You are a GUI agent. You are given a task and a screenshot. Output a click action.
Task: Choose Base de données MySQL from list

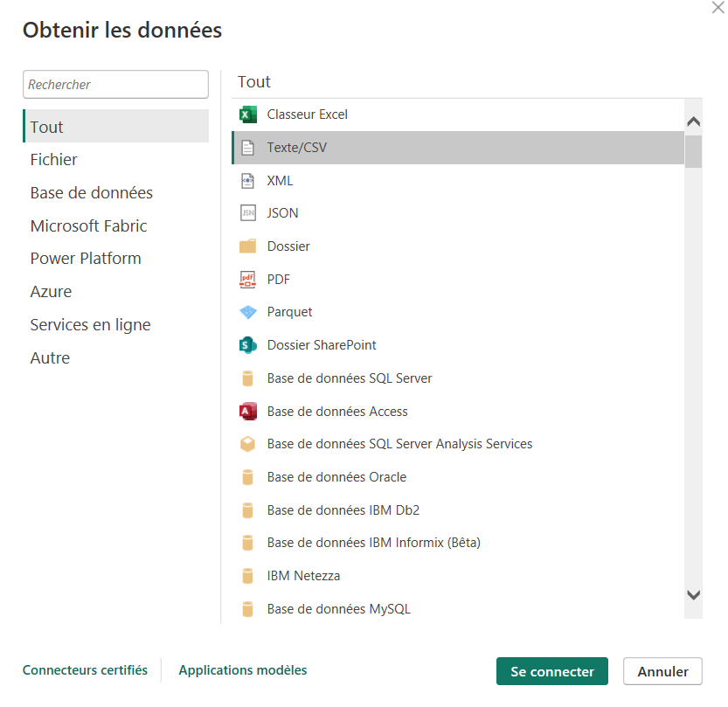pyautogui.click(x=338, y=609)
